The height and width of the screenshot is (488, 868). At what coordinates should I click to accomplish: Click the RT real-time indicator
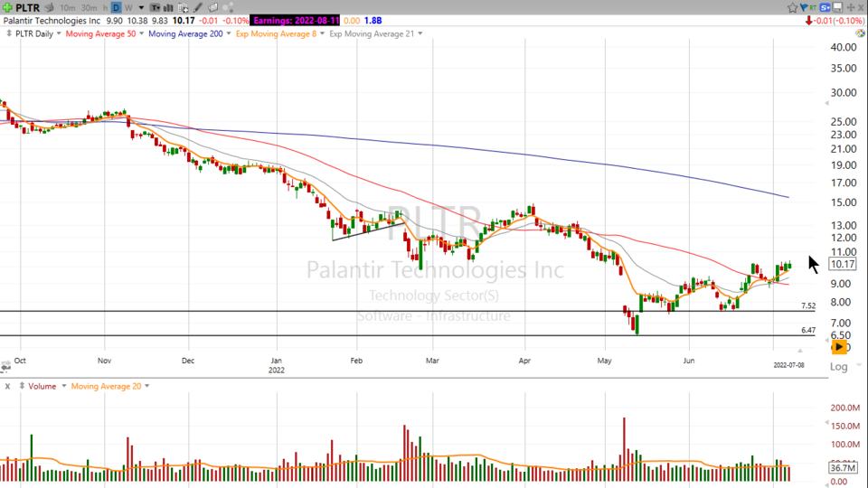pyautogui.click(x=813, y=8)
